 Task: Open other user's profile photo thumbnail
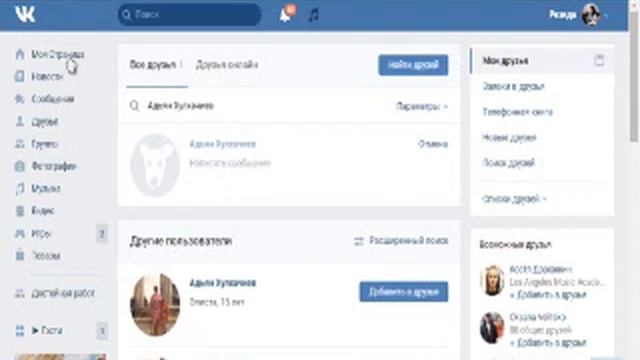click(155, 304)
